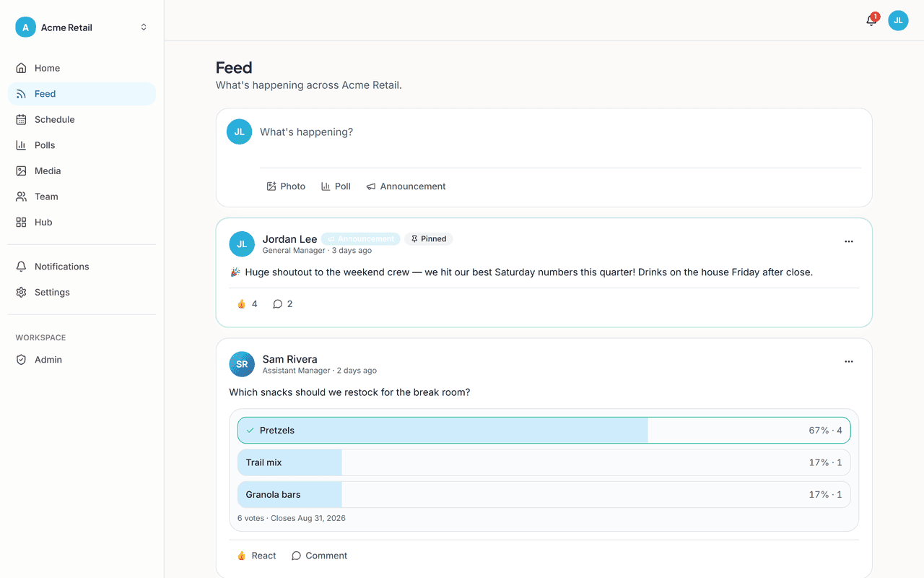The height and width of the screenshot is (578, 924).
Task: React to Sam Rivera's poll post
Action: [x=256, y=556]
